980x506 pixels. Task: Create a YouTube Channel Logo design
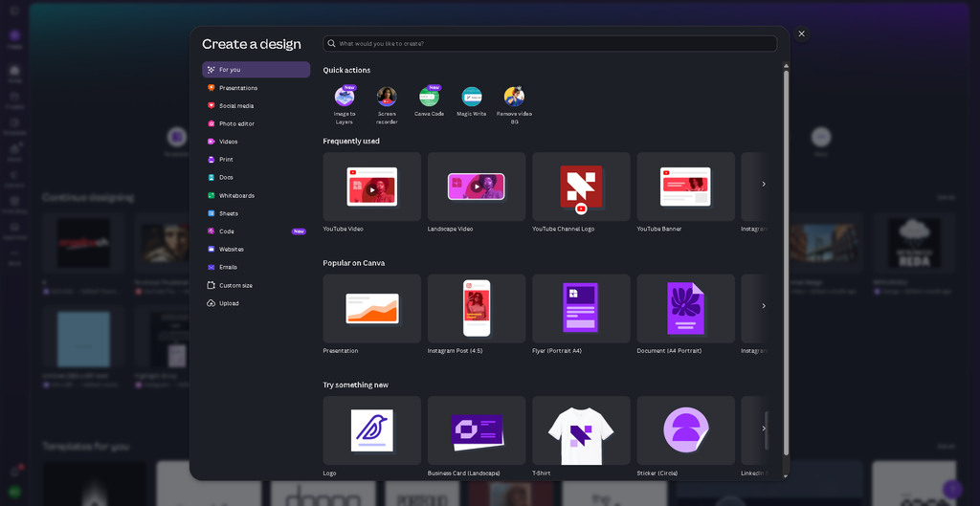tap(581, 187)
